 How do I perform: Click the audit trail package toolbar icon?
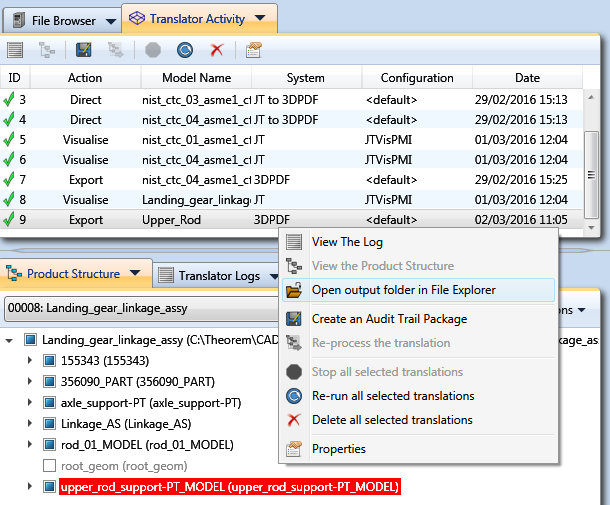click(84, 50)
